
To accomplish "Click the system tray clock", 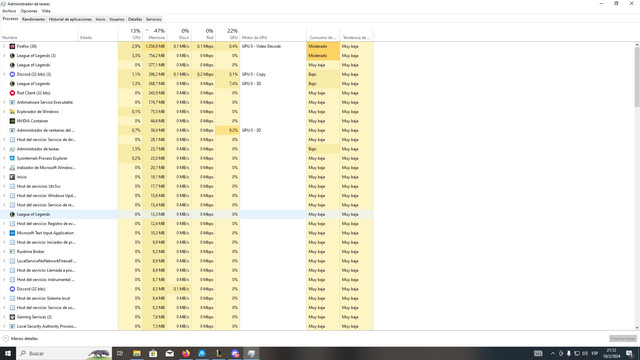I will [x=611, y=353].
